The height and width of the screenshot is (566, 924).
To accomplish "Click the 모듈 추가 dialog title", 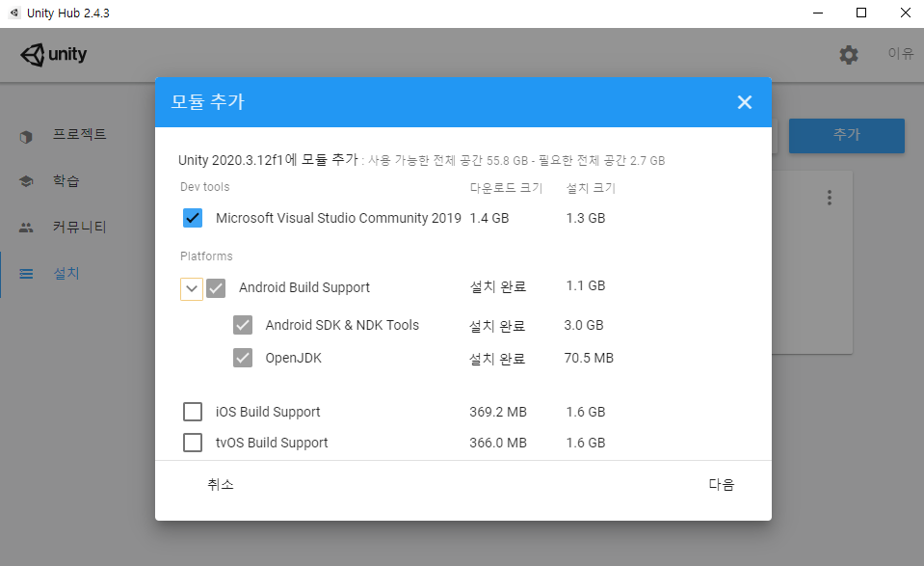I will pyautogui.click(x=207, y=102).
